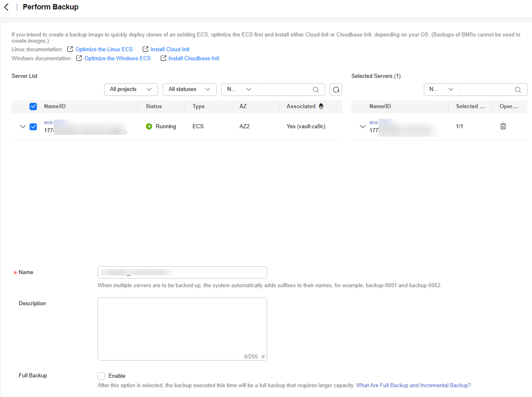Click the back arrow beside Perform Backup
The image size is (532, 397).
point(7,7)
